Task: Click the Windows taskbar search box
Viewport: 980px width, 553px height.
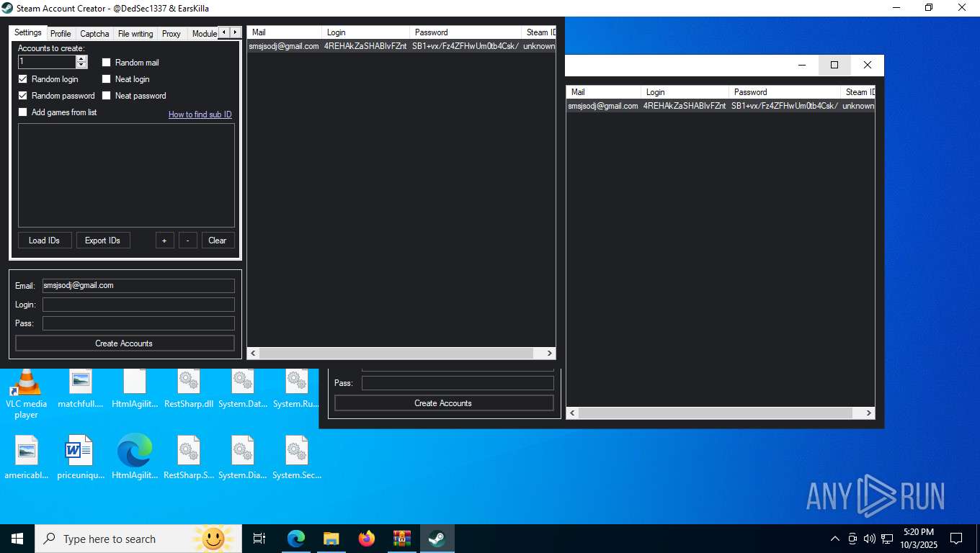Action: point(138,539)
